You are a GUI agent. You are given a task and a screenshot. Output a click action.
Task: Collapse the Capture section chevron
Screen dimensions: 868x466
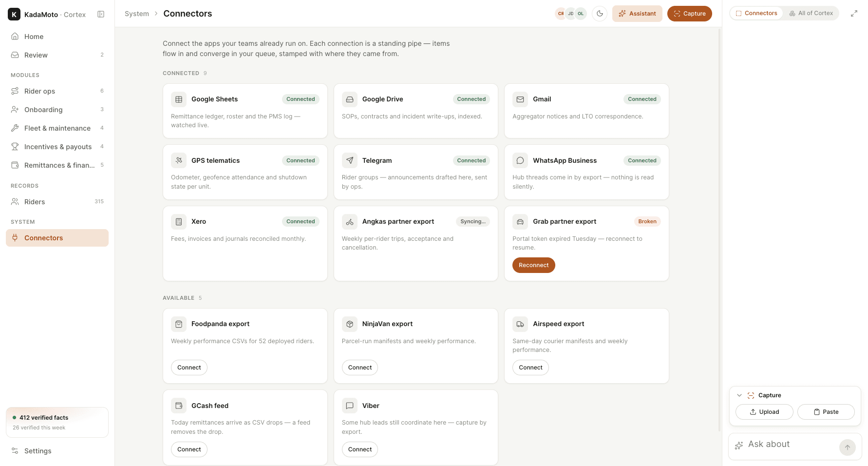[739, 395]
